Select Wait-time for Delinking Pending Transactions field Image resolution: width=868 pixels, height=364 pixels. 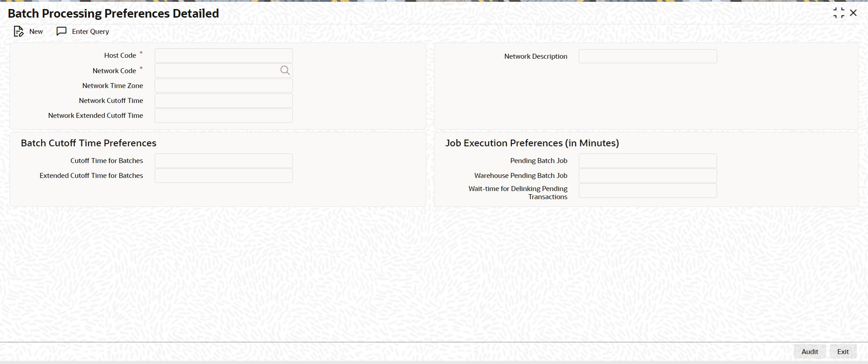pyautogui.click(x=648, y=191)
